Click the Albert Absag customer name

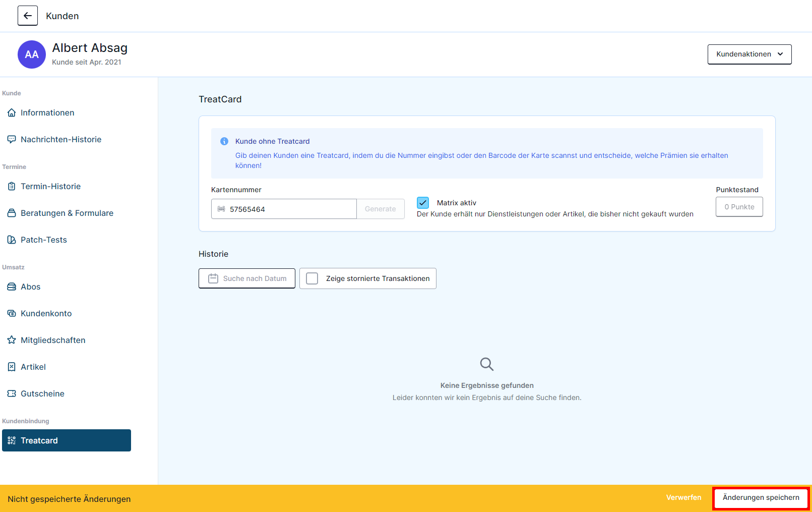(x=90, y=48)
